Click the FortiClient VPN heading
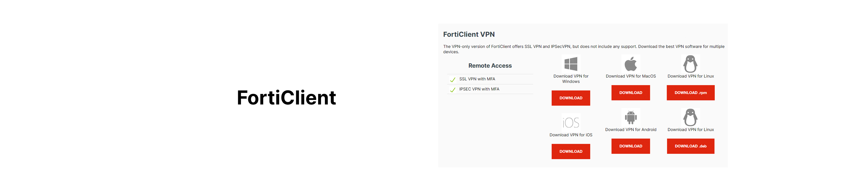This screenshot has width=868, height=194. (x=469, y=34)
